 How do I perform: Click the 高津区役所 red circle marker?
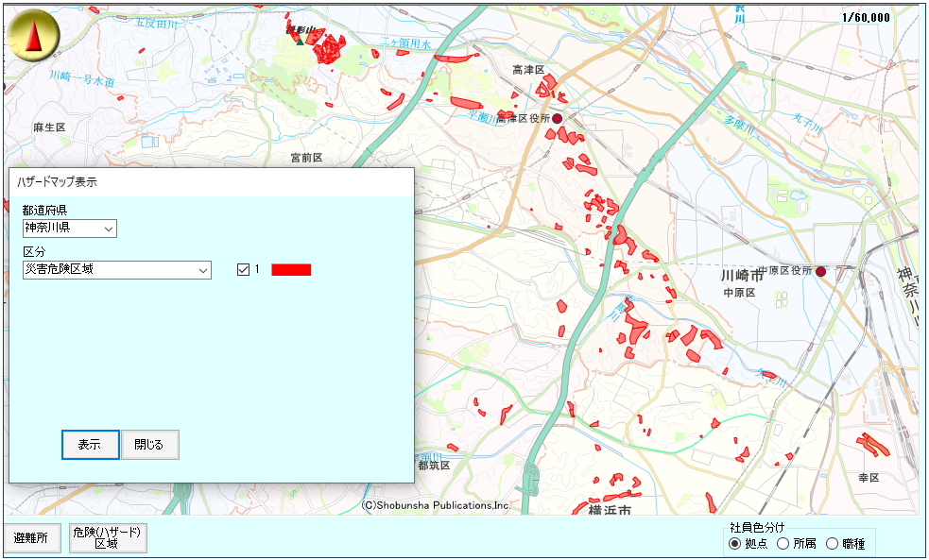(558, 118)
